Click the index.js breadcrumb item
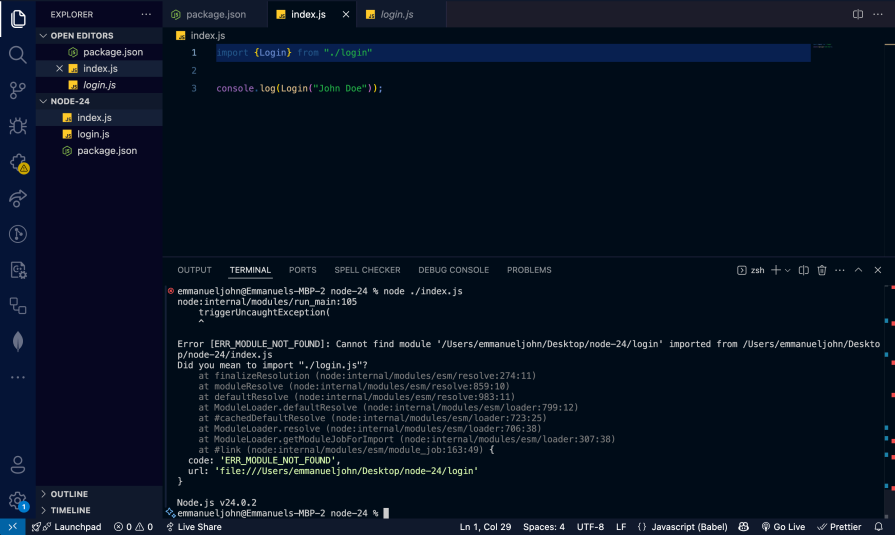This screenshot has height=535, width=895. click(201, 35)
